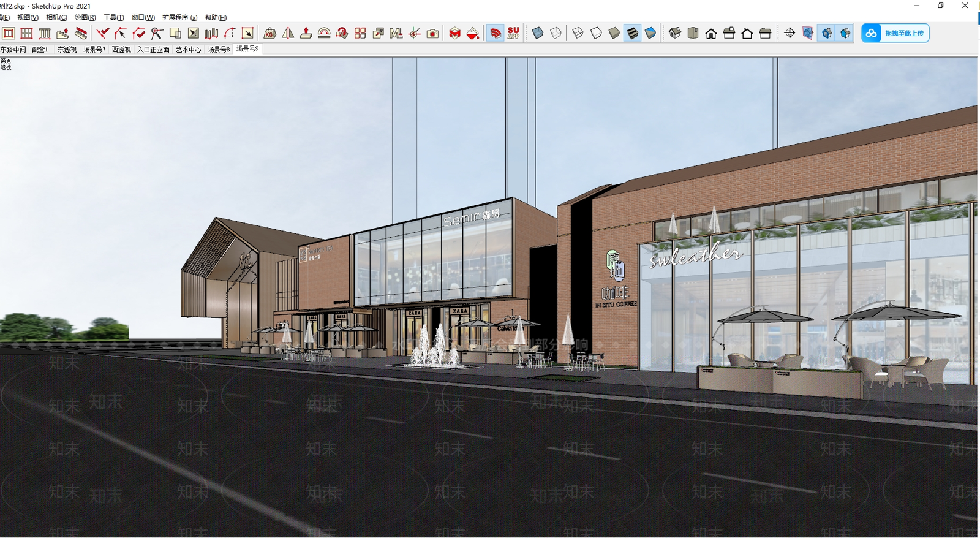Viewport: 980px width, 538px height.
Task: Select the red rotate arrow icon
Action: coord(342,33)
